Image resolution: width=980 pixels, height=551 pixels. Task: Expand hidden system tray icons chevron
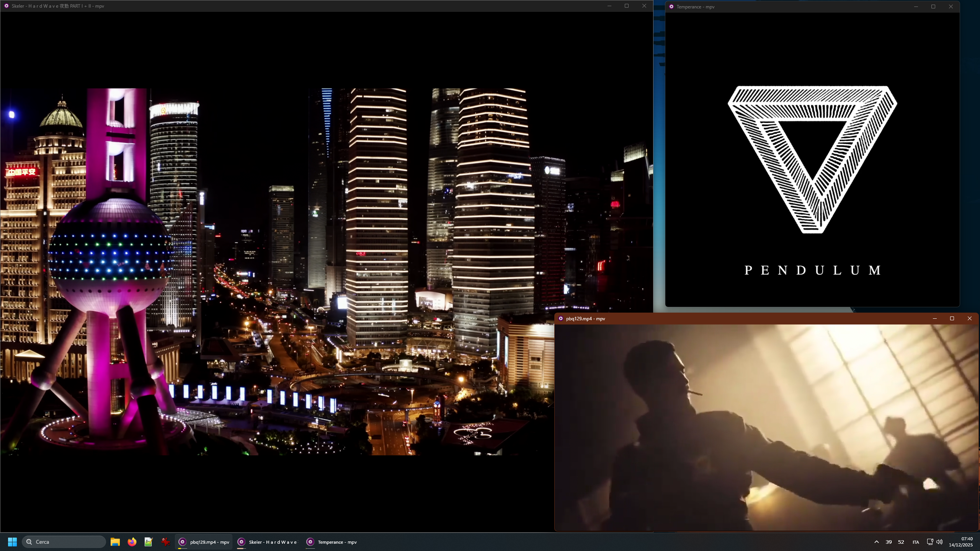point(876,542)
